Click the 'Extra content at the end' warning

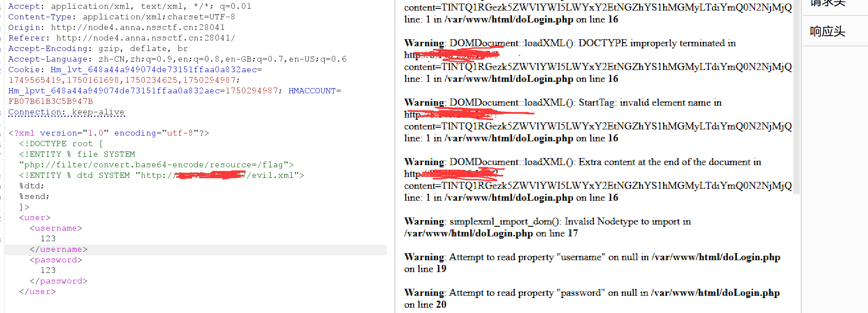pos(583,162)
